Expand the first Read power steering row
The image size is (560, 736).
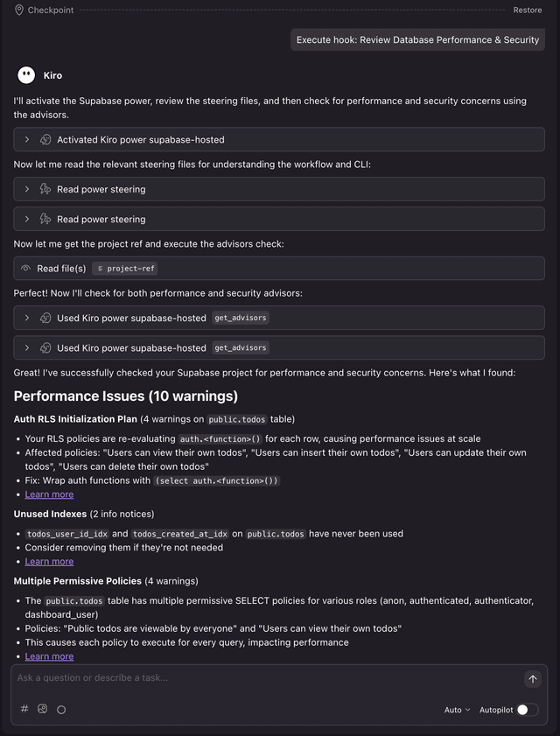(x=27, y=189)
